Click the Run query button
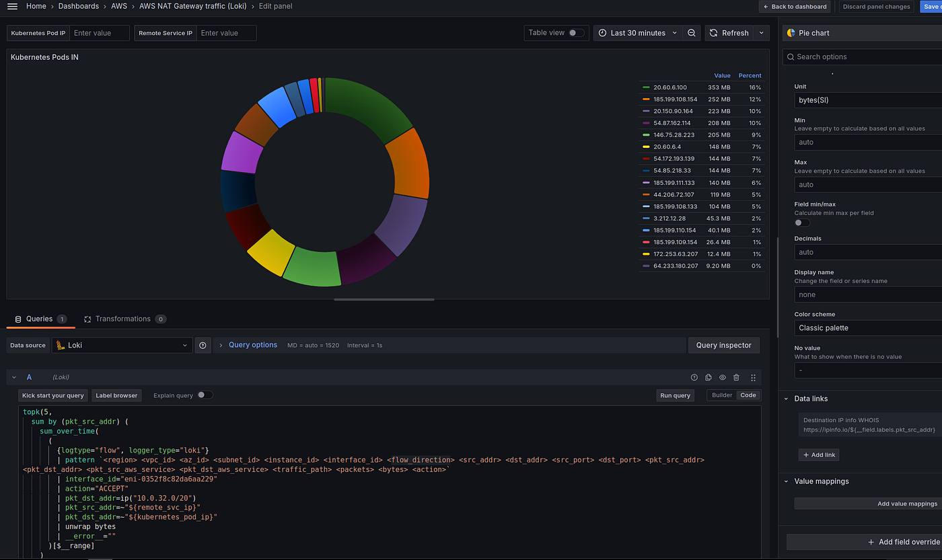 [x=676, y=395]
